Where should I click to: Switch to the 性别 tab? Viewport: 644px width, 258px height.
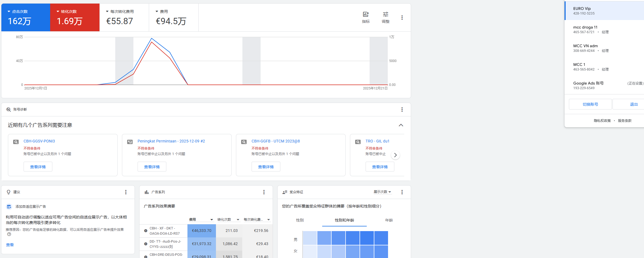(300, 220)
